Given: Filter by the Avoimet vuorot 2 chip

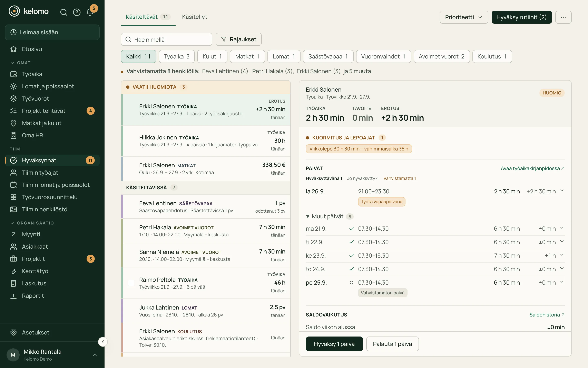Looking at the screenshot, I should coord(441,56).
